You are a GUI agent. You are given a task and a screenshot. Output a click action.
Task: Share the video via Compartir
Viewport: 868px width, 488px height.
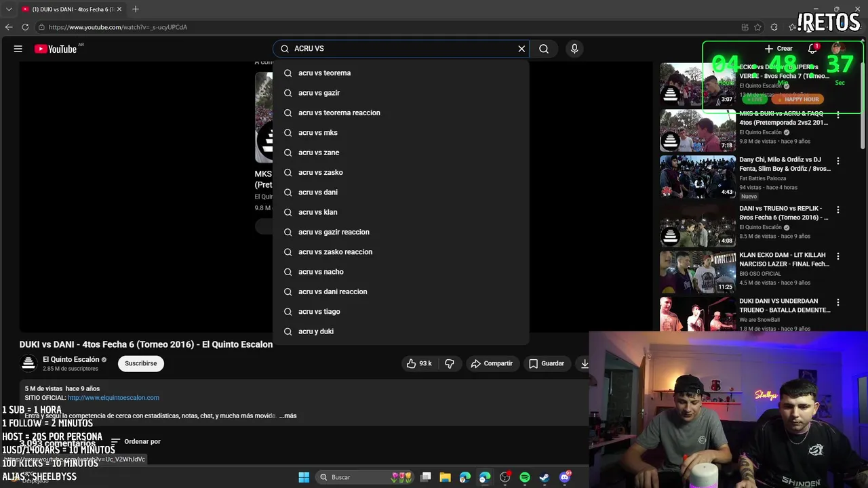[492, 363]
